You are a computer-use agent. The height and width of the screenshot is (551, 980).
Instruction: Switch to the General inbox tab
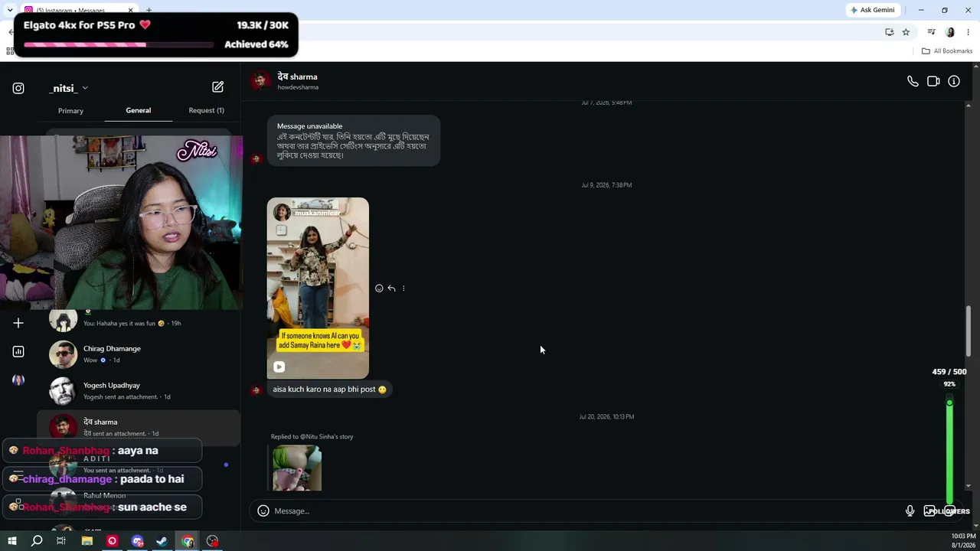139,110
